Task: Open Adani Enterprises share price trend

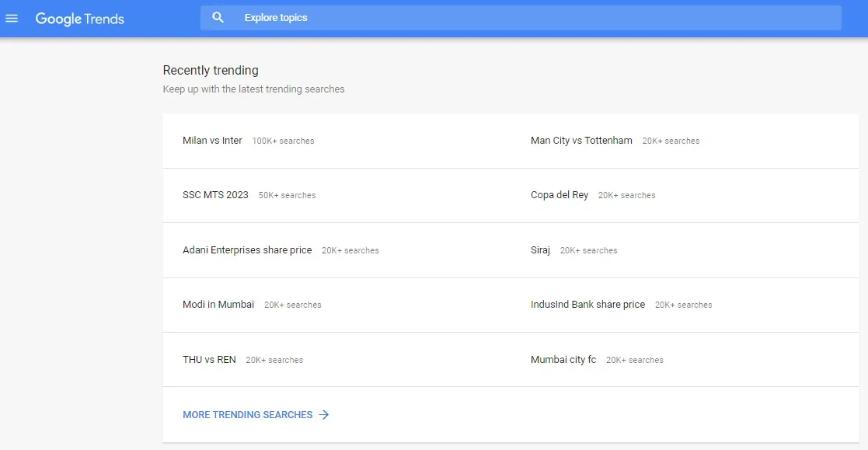Action: tap(247, 250)
